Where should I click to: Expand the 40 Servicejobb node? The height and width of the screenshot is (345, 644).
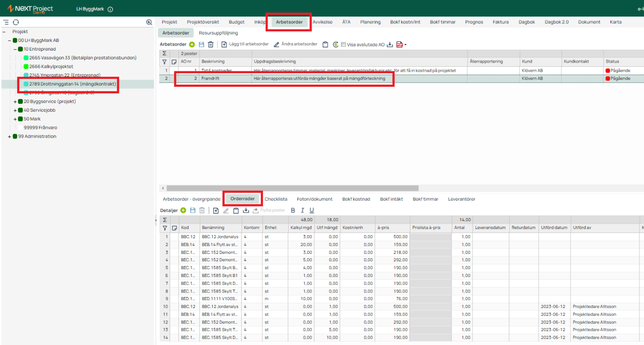[15, 110]
